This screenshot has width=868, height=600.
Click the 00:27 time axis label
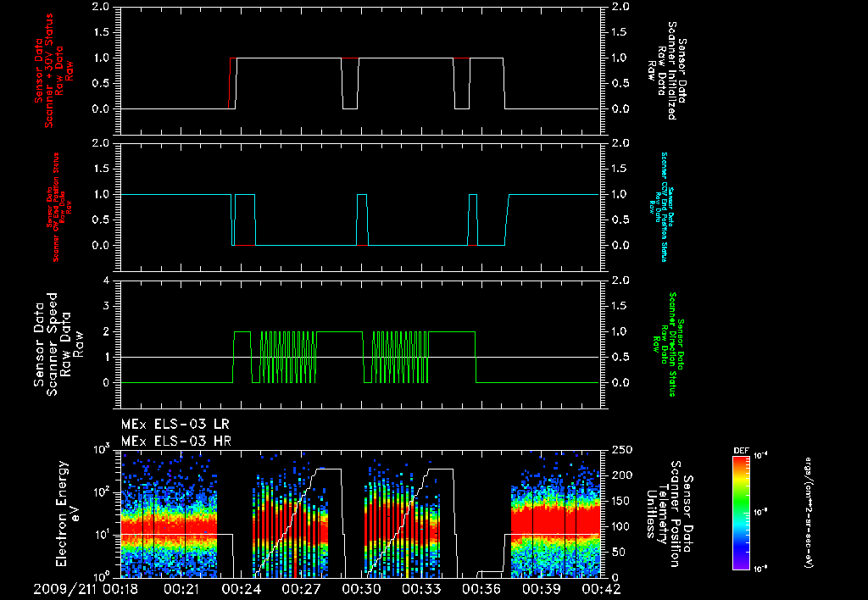[301, 589]
